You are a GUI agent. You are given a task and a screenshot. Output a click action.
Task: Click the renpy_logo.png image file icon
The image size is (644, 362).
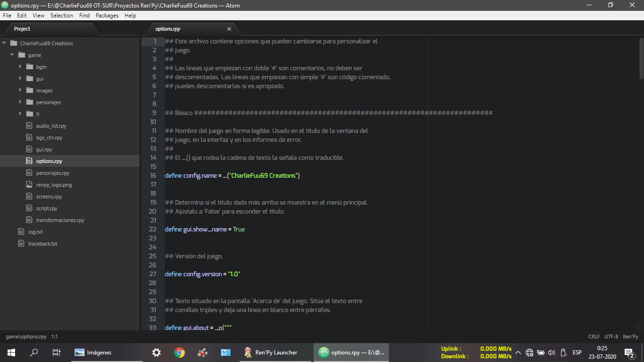click(29, 185)
